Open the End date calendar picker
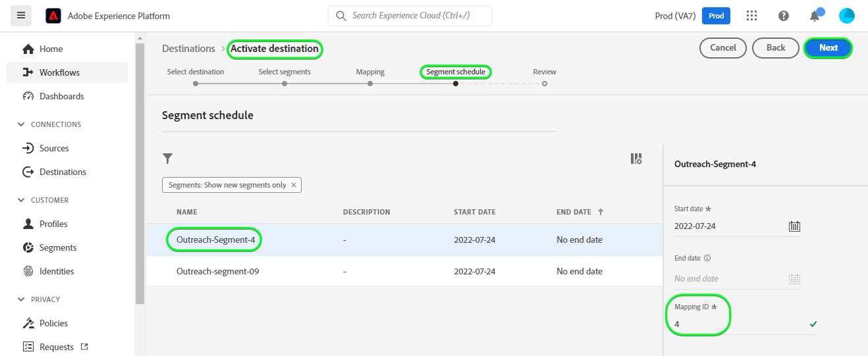Image resolution: width=868 pixels, height=356 pixels. [x=794, y=279]
